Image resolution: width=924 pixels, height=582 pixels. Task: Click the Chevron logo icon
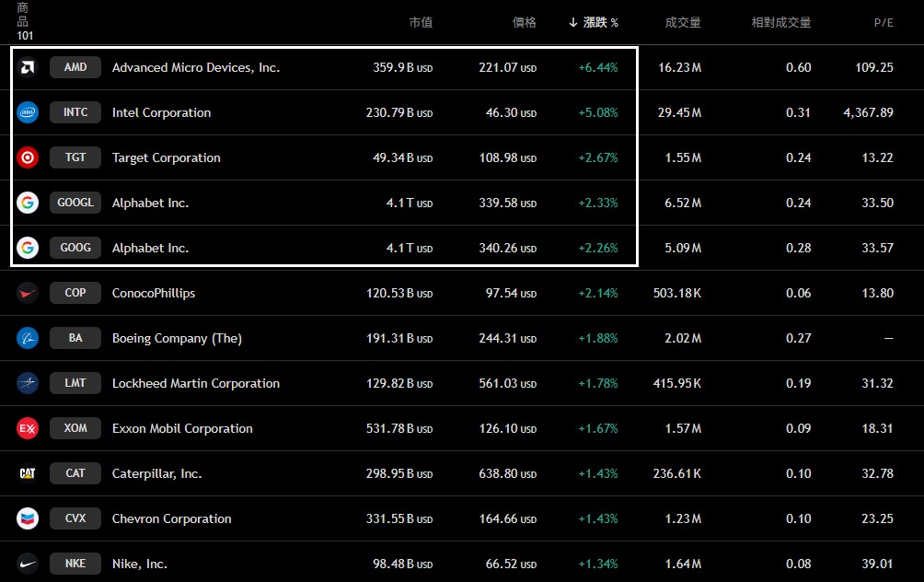tap(28, 518)
